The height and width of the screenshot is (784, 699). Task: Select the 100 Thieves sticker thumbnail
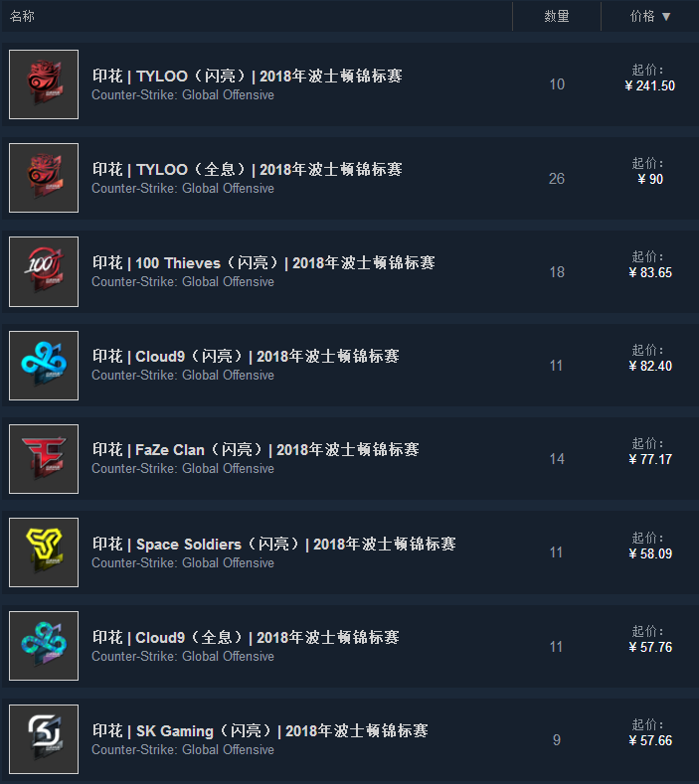point(44,271)
